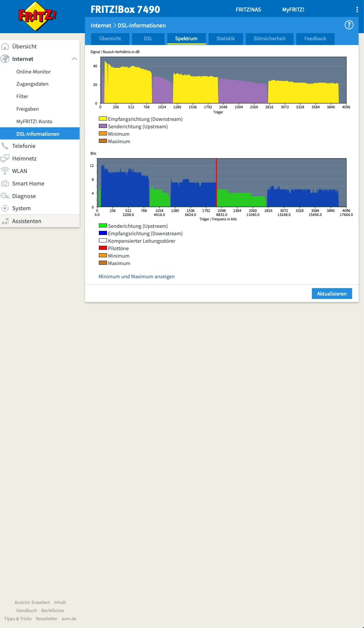Click the Aktualisieren button
The image size is (364, 628).
point(332,294)
